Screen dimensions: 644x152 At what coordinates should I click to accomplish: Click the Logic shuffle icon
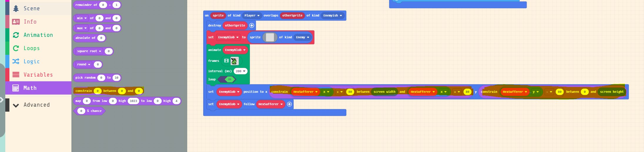(16, 61)
